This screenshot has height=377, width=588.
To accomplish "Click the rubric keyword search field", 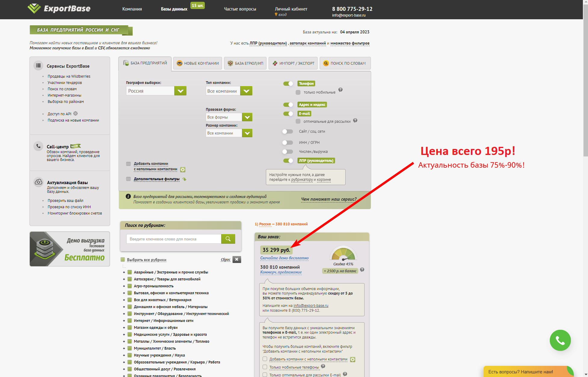I will tap(174, 239).
